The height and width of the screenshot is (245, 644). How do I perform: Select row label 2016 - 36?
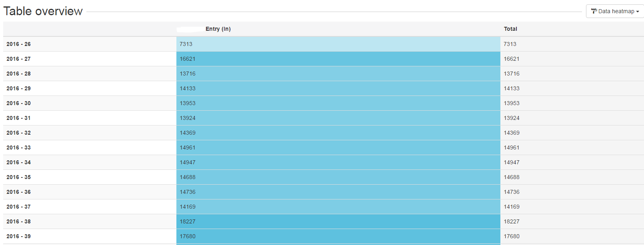point(18,192)
